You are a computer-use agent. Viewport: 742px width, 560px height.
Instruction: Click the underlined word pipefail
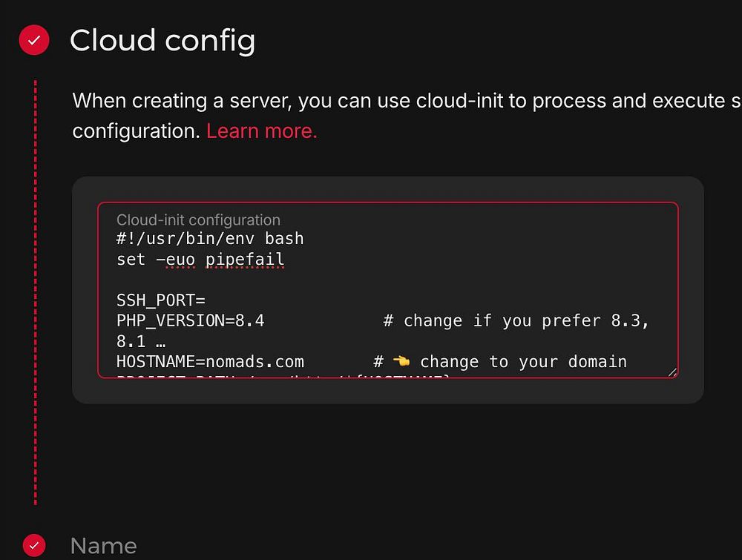click(x=245, y=259)
